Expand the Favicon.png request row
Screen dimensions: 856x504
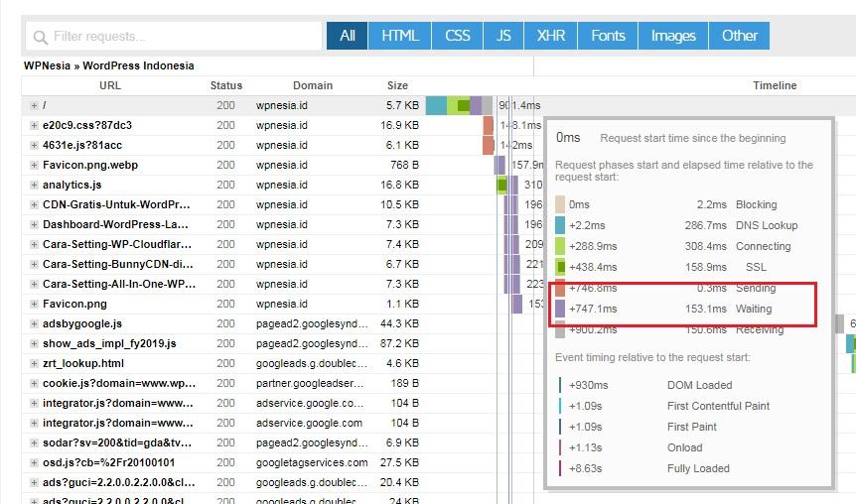[x=34, y=304]
